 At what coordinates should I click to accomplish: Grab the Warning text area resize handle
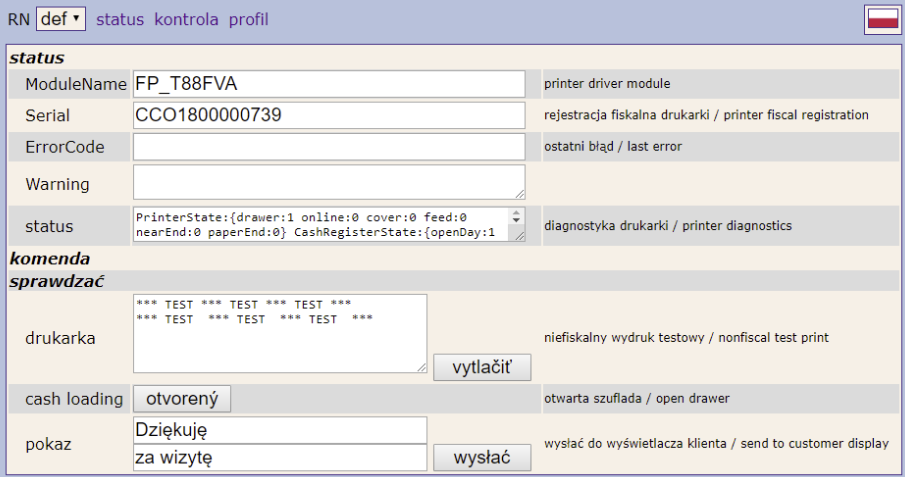point(520,194)
